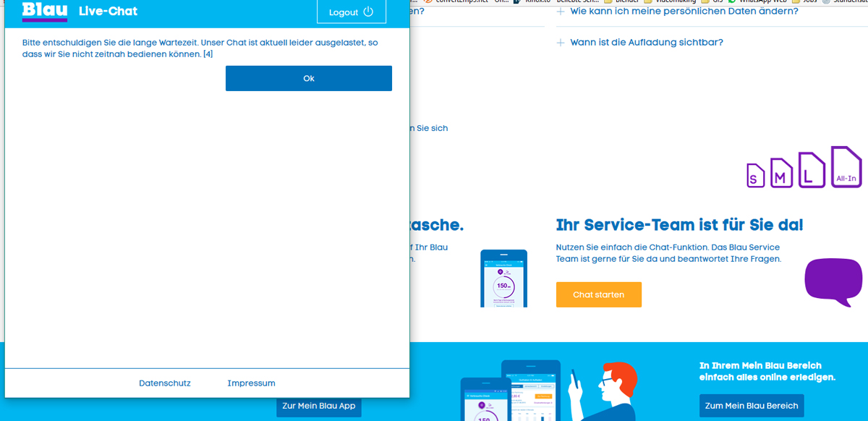Select the S tariff SIM card icon
868x421 pixels.
coord(756,176)
